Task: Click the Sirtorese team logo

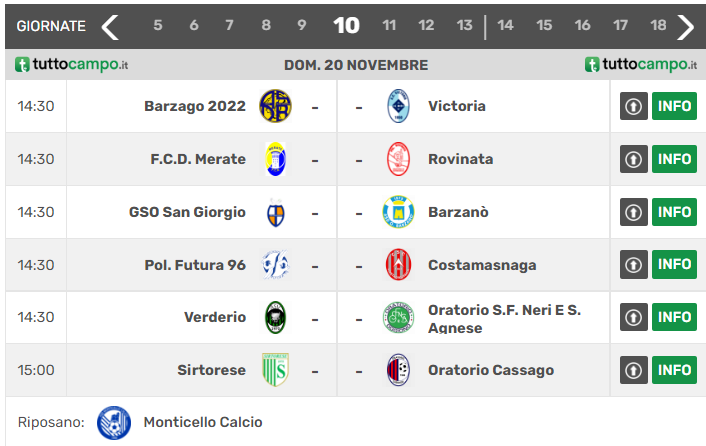Action: click(275, 370)
